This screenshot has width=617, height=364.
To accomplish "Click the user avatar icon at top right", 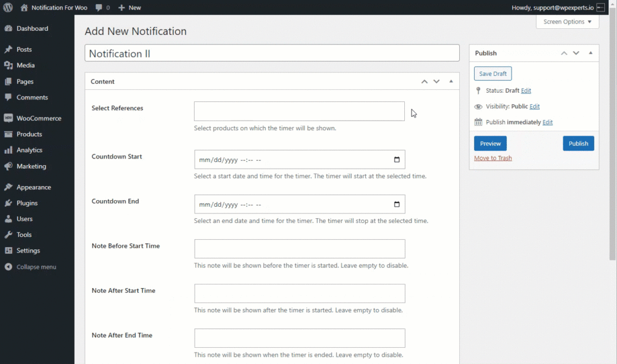I will tap(601, 7).
